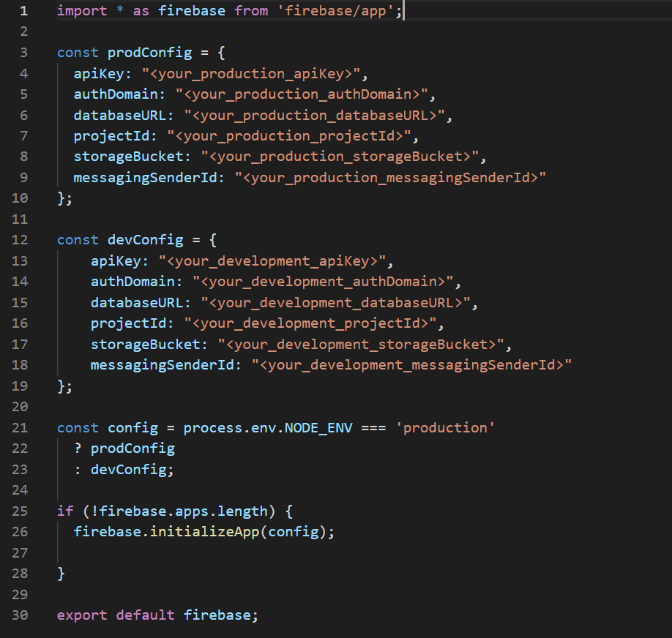Viewport: 672px width, 638px height.
Task: Click the config argument on line 26
Action: click(294, 532)
